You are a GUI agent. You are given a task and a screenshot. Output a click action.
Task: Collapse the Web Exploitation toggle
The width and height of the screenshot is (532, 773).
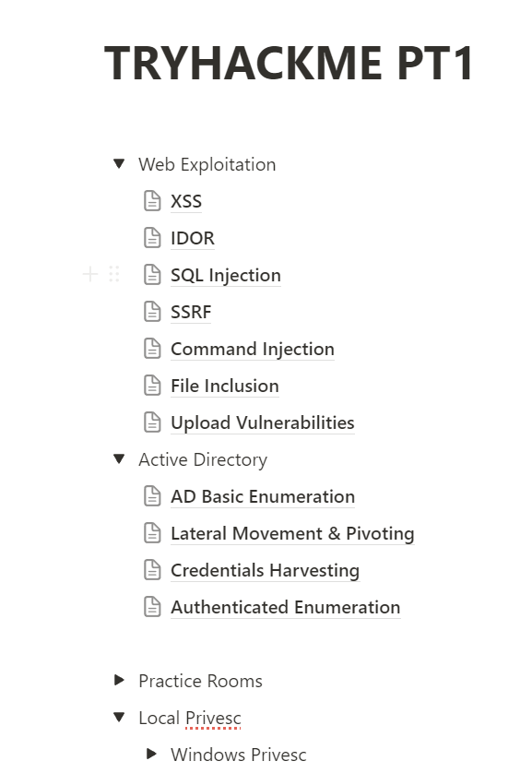click(x=119, y=163)
